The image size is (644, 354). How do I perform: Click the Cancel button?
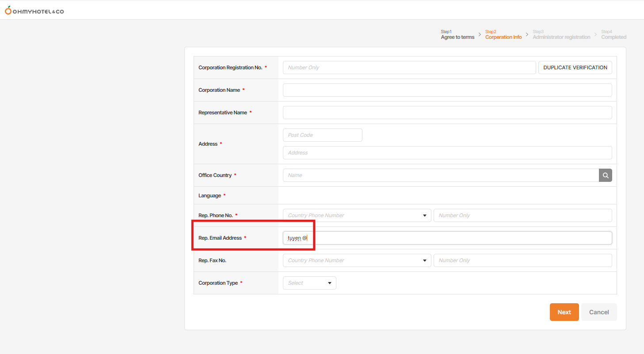pos(599,312)
